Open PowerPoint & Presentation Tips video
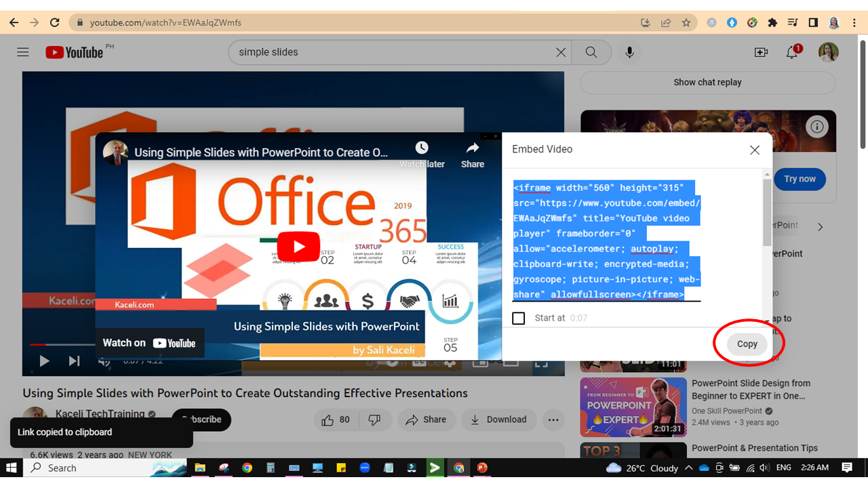 [755, 448]
